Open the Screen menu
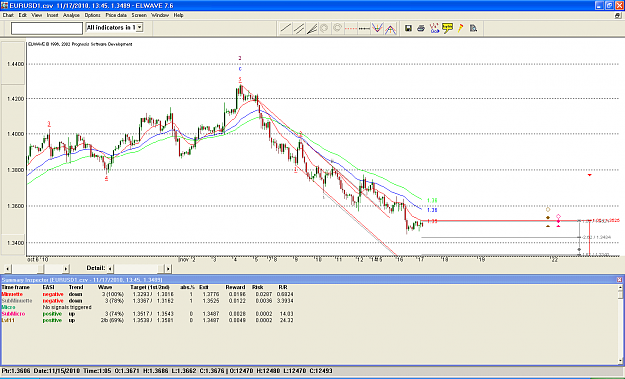This screenshot has width=625, height=379. 139,15
